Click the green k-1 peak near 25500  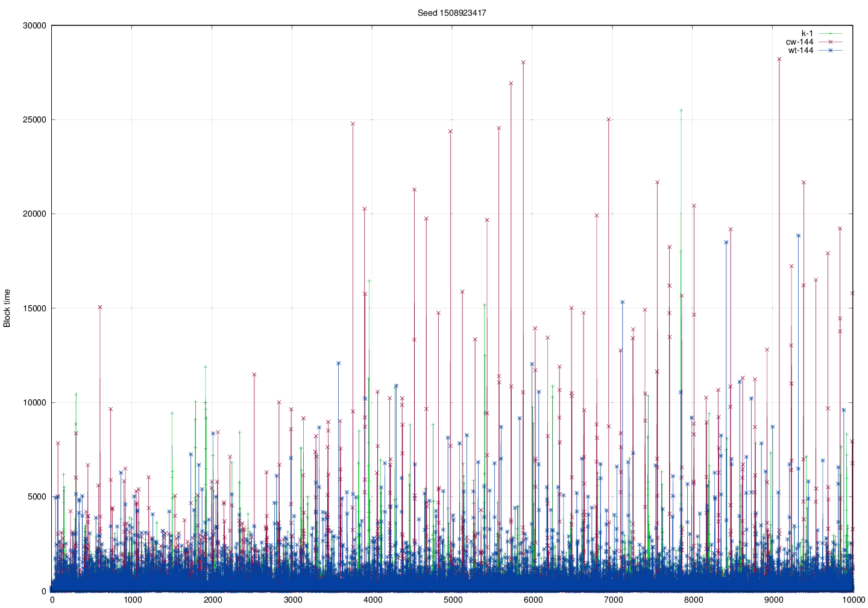pos(681,110)
